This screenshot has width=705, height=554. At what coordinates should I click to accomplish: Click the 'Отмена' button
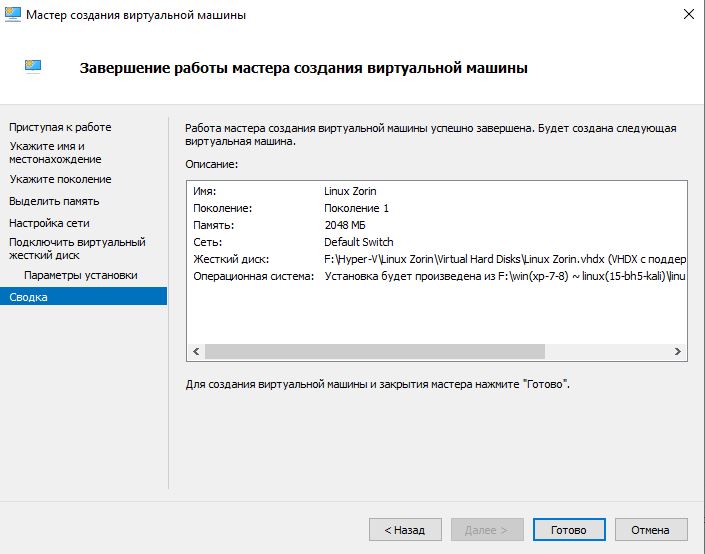pos(651,530)
